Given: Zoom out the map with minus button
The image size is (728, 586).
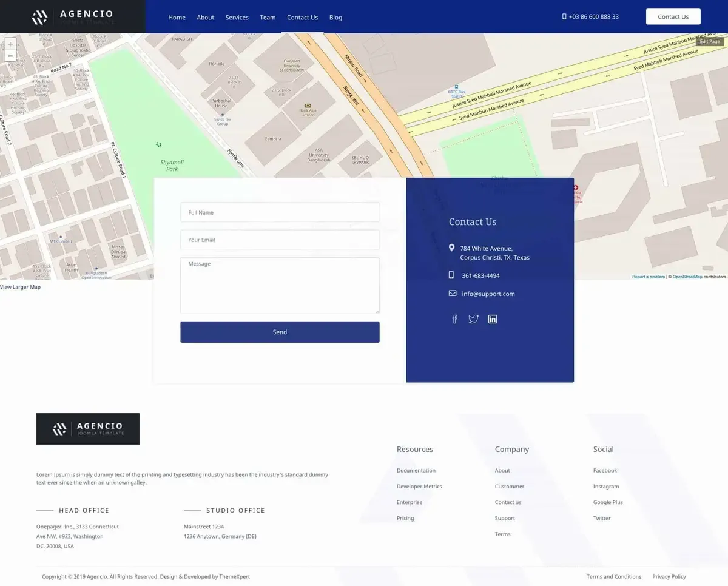Looking at the screenshot, I should tap(10, 56).
